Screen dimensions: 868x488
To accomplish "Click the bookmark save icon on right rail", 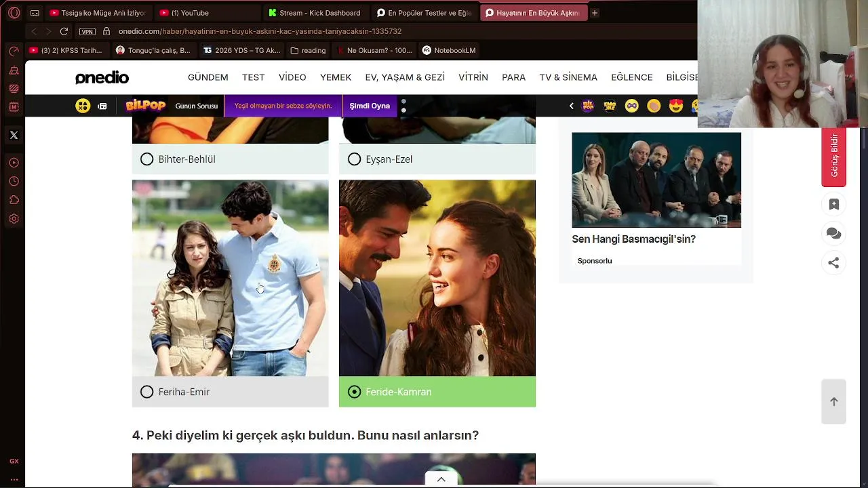I will pyautogui.click(x=834, y=204).
